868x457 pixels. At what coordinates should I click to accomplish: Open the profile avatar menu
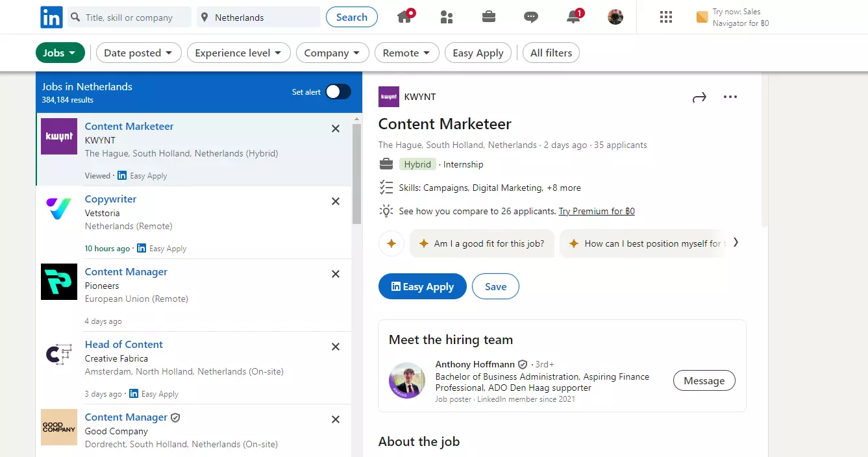pos(615,17)
